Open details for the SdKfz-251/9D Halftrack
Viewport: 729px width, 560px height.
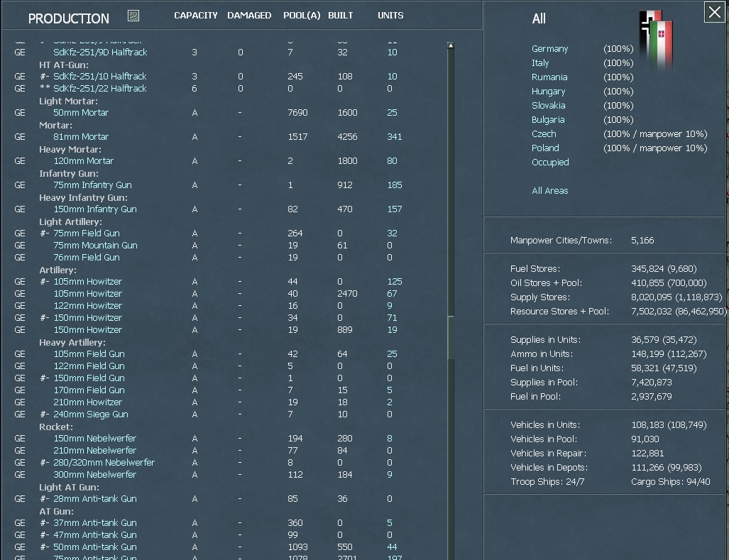[99, 52]
